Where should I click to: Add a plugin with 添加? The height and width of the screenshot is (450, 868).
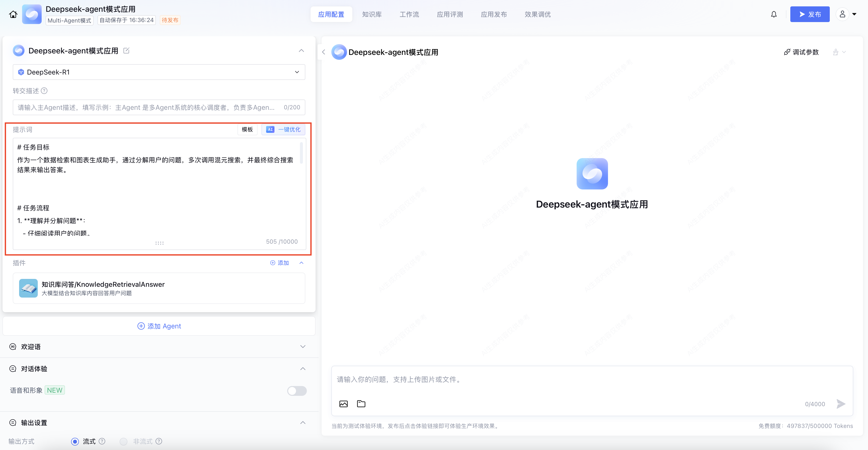point(279,263)
